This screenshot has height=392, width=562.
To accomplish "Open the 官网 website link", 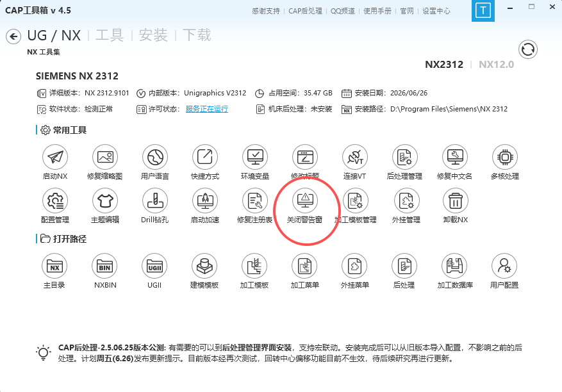I will click(407, 11).
